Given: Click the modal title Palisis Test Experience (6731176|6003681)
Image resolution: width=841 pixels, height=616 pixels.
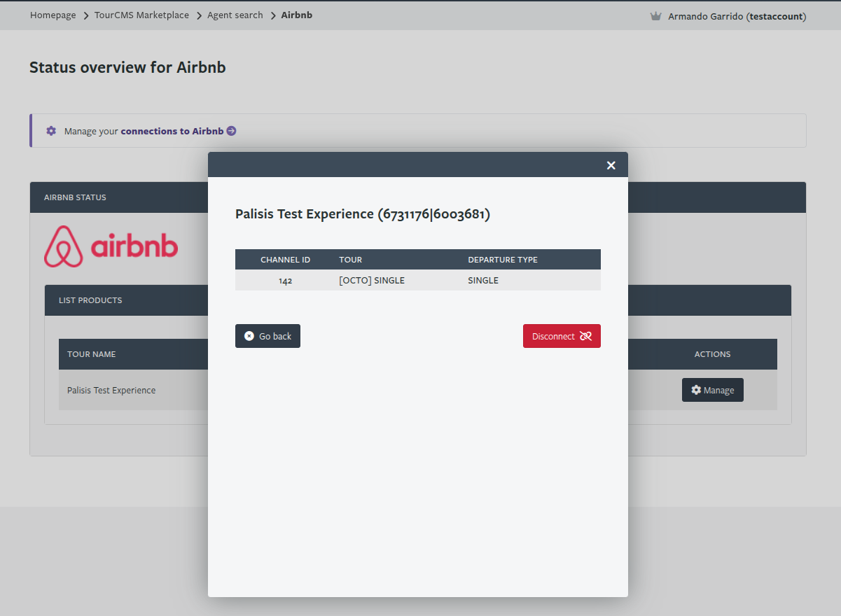Looking at the screenshot, I should tap(363, 214).
